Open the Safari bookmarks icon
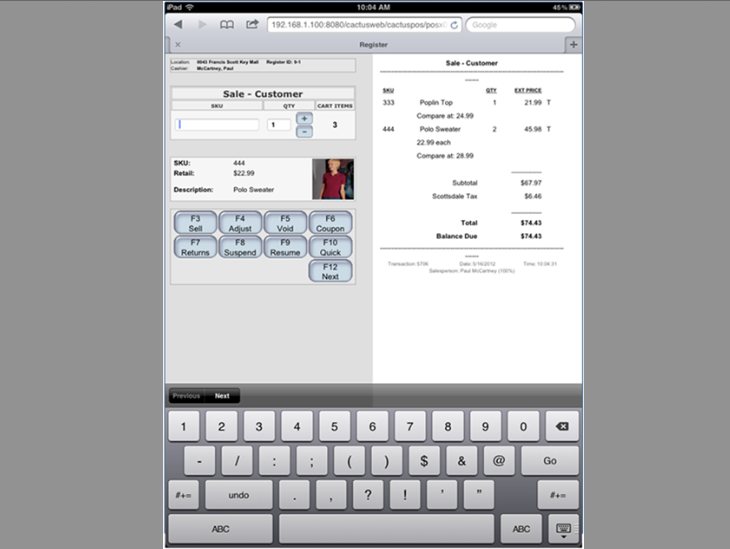This screenshot has width=730, height=549. coord(228,24)
